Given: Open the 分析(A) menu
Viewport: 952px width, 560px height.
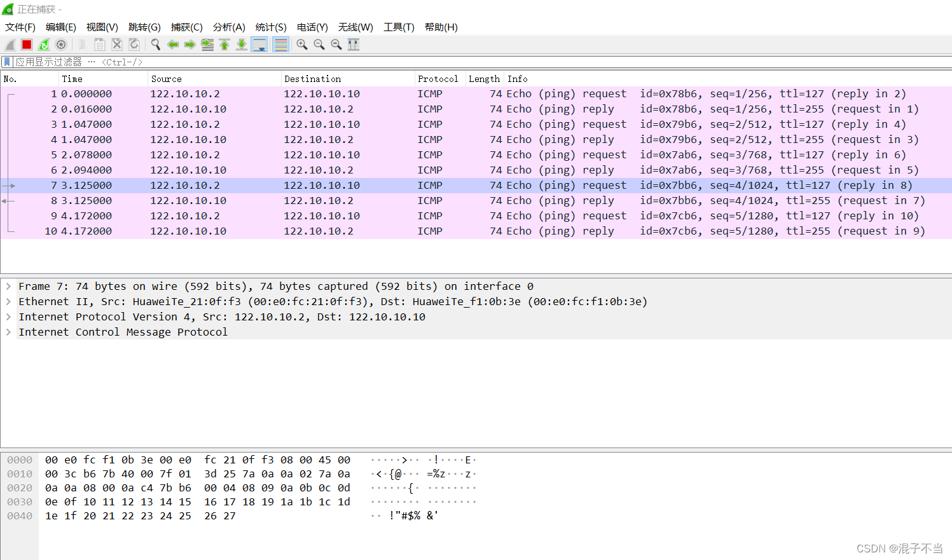Looking at the screenshot, I should click(x=229, y=27).
